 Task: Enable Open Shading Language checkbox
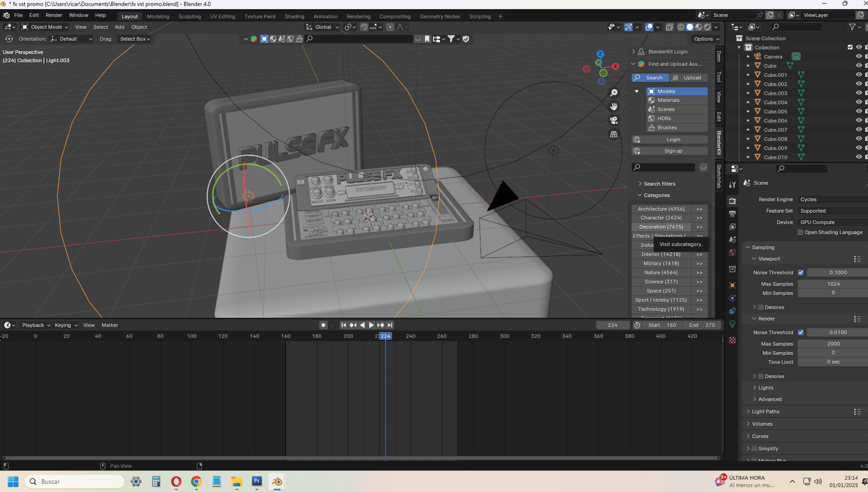(800, 232)
